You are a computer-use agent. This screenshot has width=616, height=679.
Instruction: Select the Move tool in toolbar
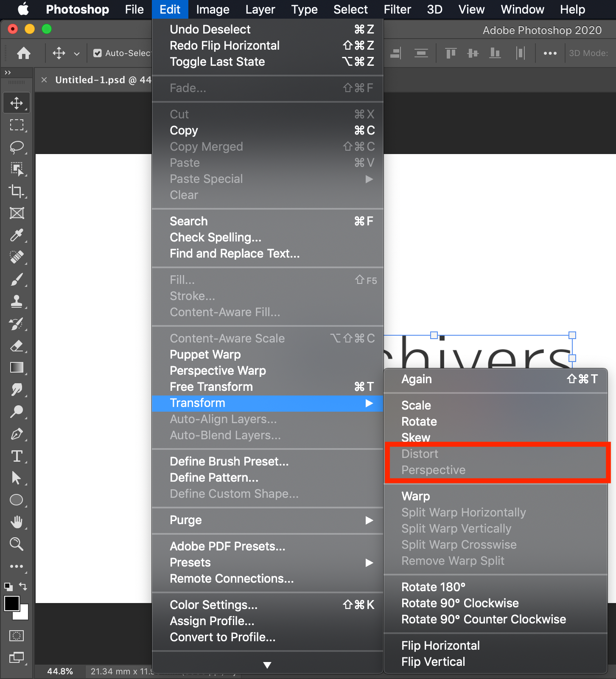17,103
